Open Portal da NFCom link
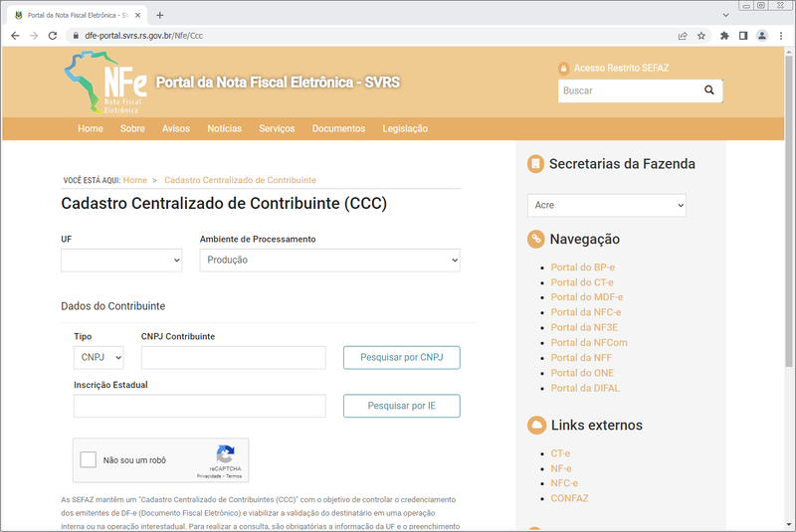 pyautogui.click(x=589, y=343)
